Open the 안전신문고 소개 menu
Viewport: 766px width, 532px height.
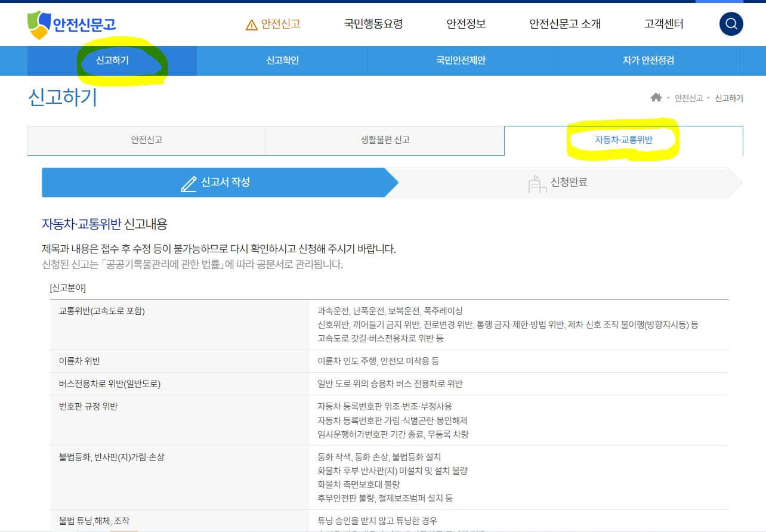coord(565,24)
